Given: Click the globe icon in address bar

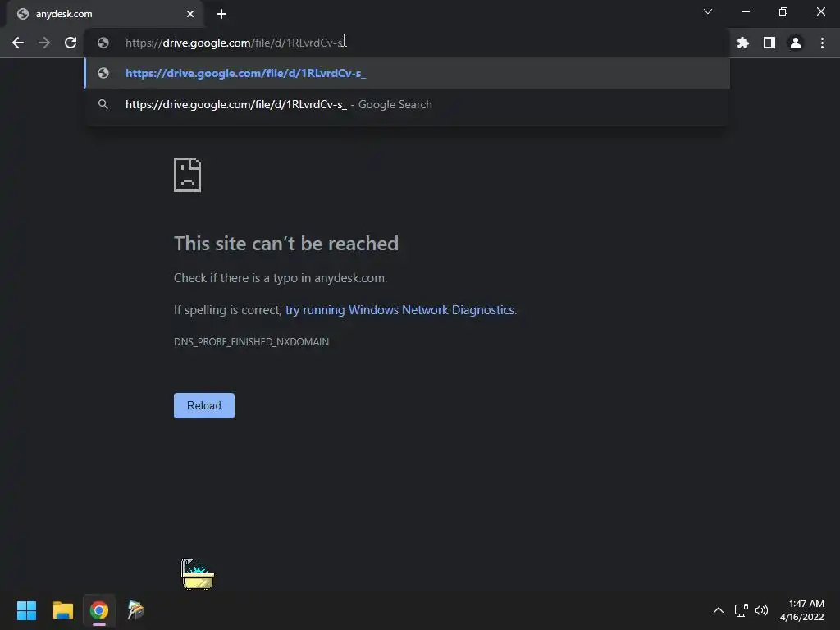Looking at the screenshot, I should point(103,43).
